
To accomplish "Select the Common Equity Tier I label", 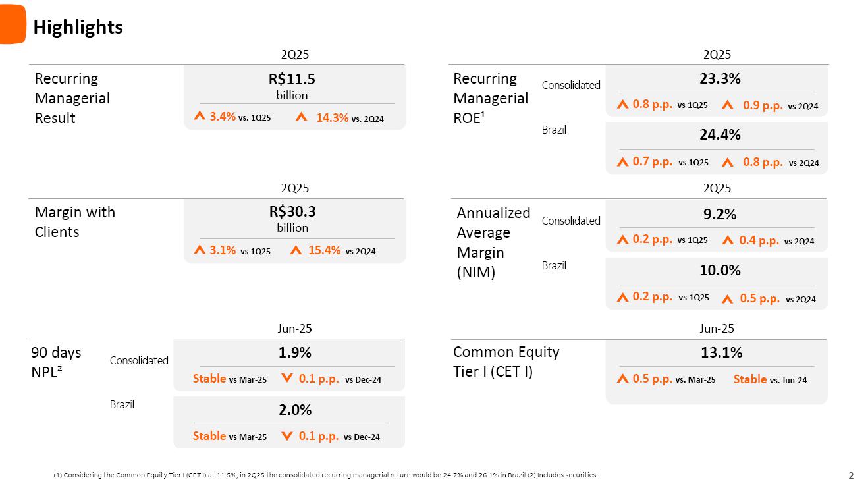I will (x=506, y=362).
